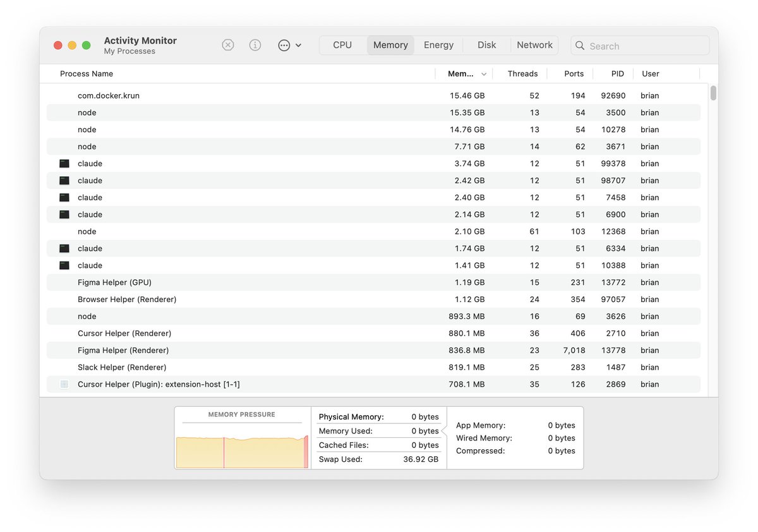Image resolution: width=758 pixels, height=532 pixels.
Task: Toggle the Memory column sort arrow
Action: (484, 75)
